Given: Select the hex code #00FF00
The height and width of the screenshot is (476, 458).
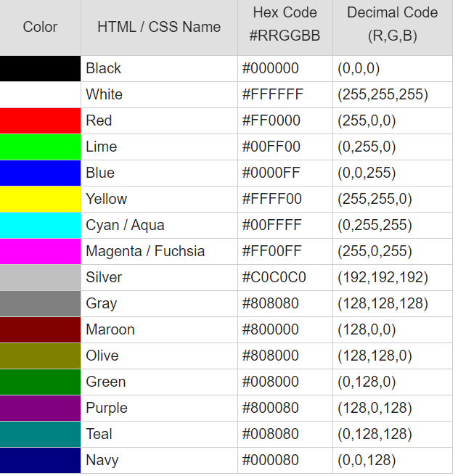Looking at the screenshot, I should click(x=271, y=147).
